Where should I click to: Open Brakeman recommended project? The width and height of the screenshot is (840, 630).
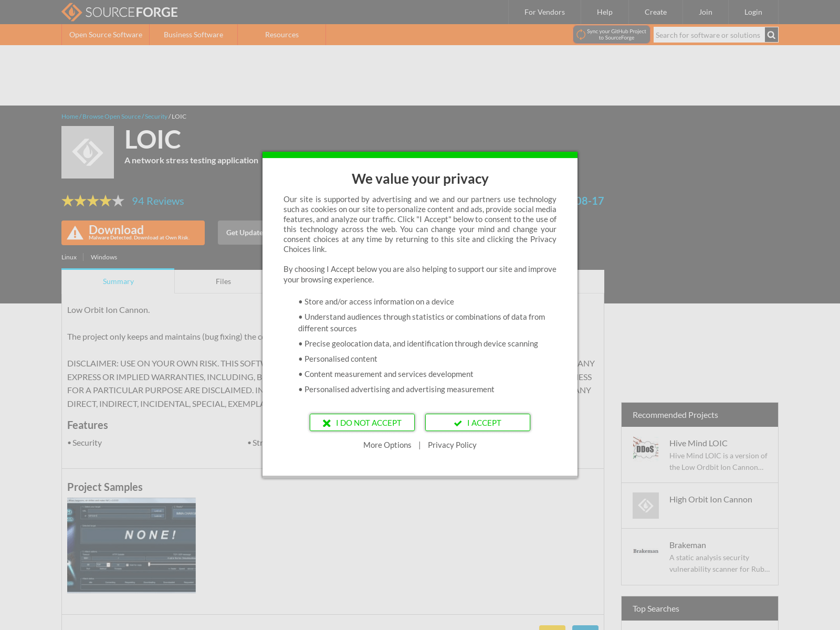688,545
